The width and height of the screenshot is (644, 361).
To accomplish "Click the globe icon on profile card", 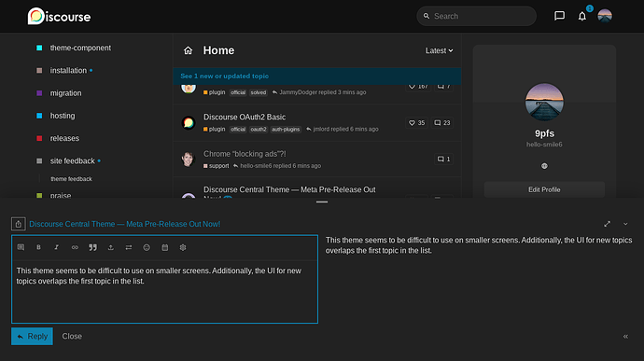I will [x=544, y=166].
